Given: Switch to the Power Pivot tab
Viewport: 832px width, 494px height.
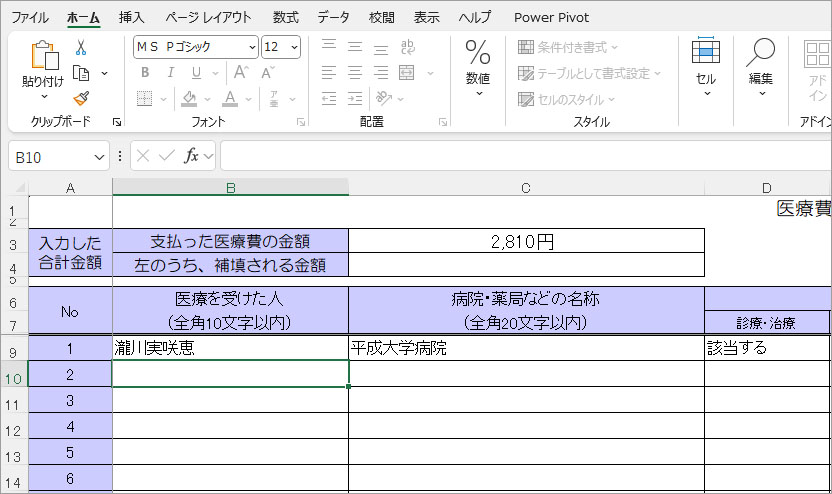Looking at the screenshot, I should pos(551,18).
